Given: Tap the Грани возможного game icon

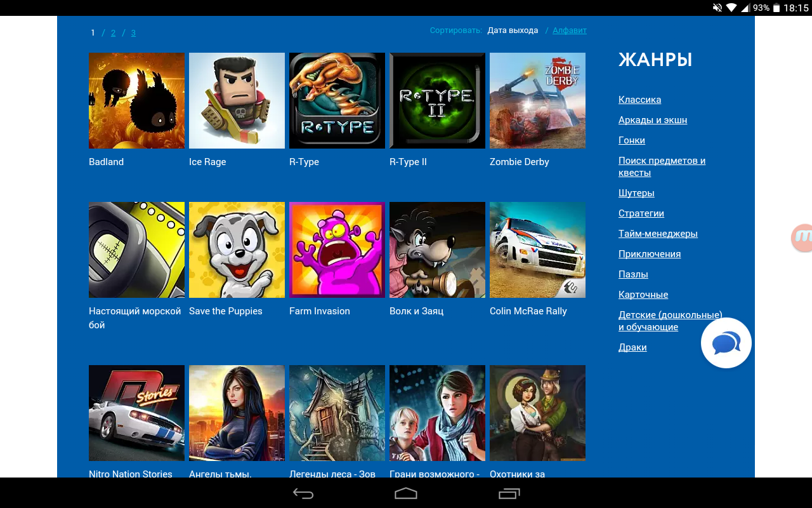Looking at the screenshot, I should click(437, 413).
